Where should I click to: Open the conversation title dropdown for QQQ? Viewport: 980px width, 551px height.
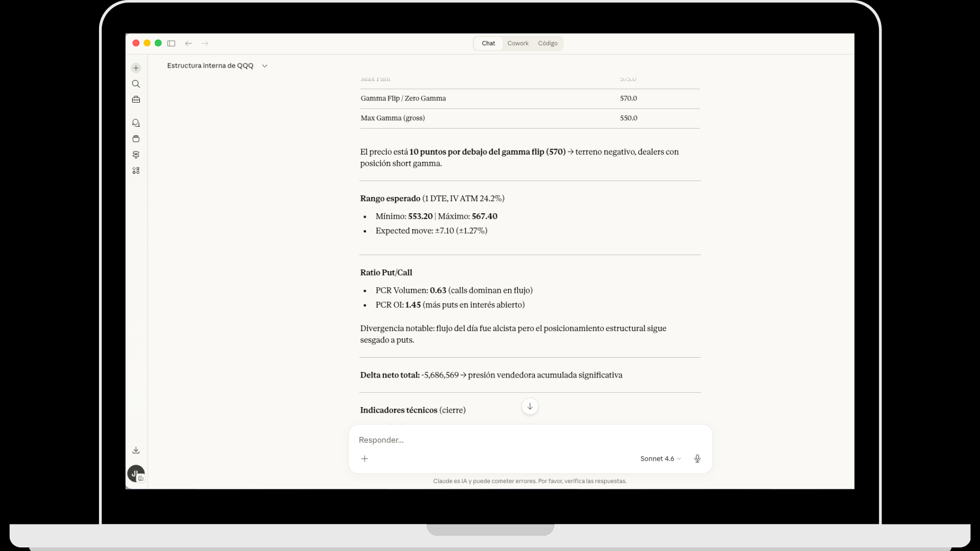[264, 66]
